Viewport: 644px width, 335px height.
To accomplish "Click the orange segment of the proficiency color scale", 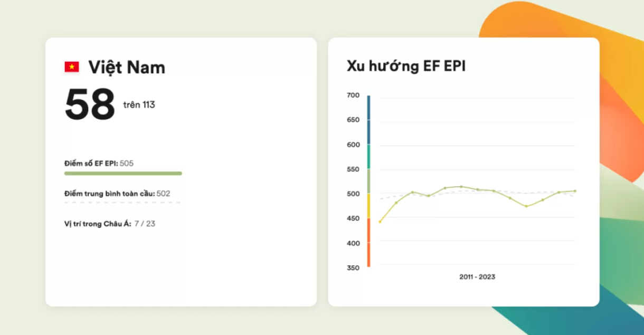I will [368, 243].
